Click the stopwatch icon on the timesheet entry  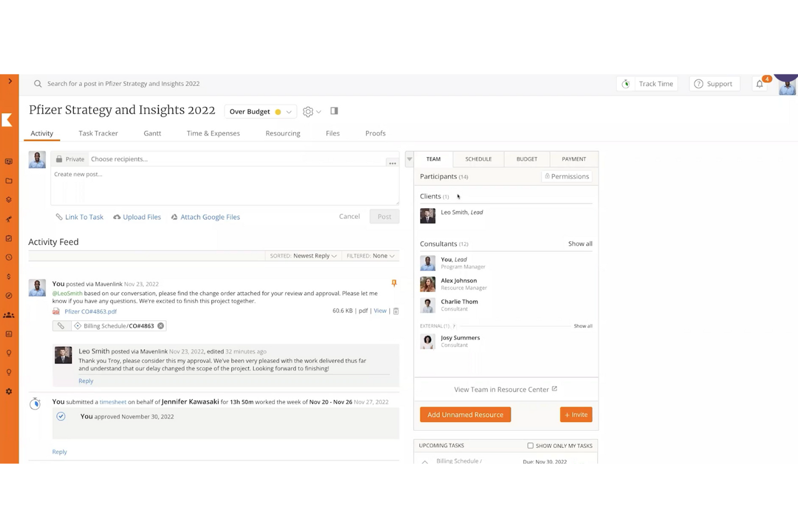pos(35,403)
